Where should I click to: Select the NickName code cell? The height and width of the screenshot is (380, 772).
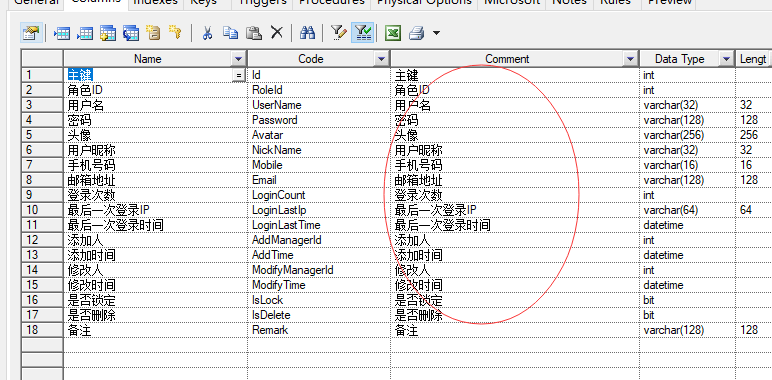point(319,150)
